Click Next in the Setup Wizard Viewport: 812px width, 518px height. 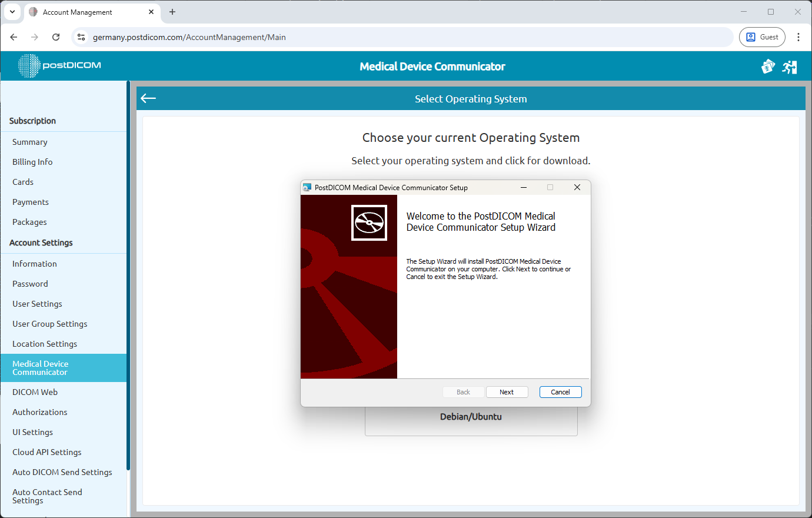tap(507, 391)
